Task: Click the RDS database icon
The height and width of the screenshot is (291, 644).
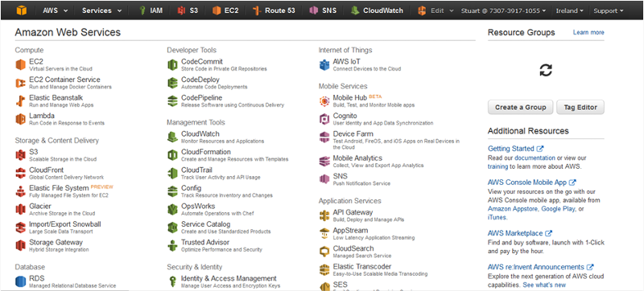Action: 21,281
